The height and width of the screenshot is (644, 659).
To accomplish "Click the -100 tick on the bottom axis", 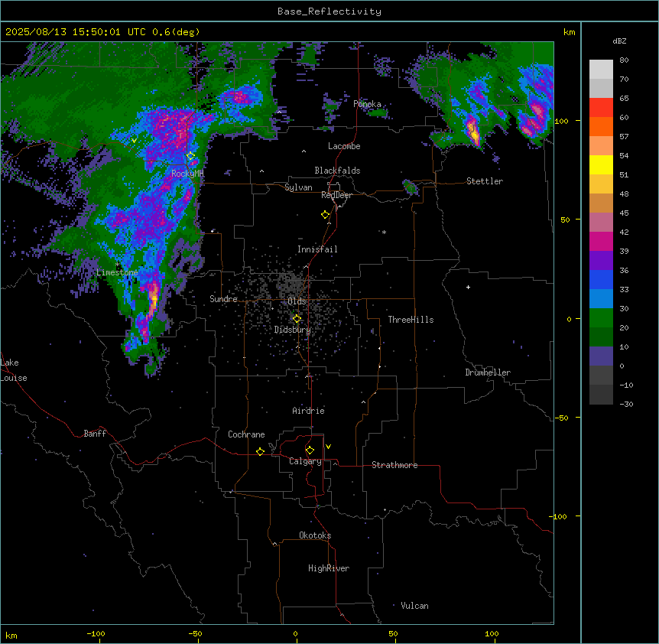I will (x=96, y=633).
